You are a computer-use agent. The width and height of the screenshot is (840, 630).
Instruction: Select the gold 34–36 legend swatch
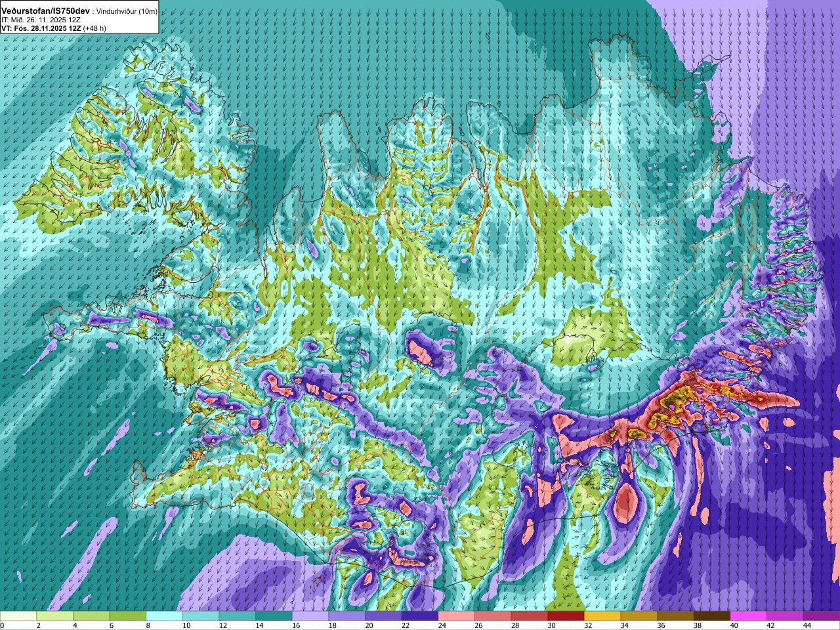(x=639, y=616)
